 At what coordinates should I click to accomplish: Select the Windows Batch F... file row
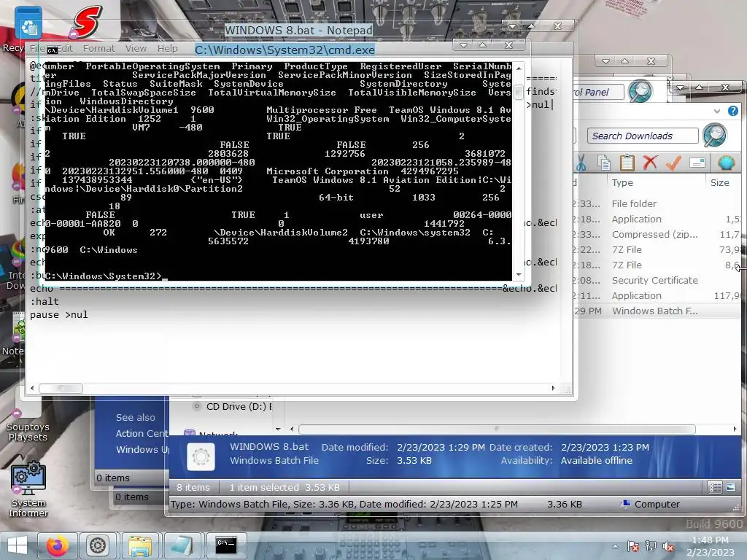point(657,311)
